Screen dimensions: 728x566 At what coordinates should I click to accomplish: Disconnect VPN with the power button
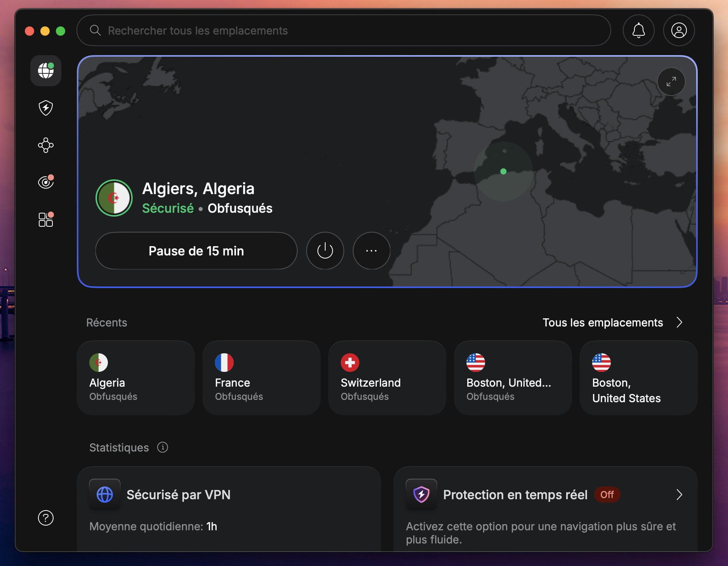click(x=325, y=251)
